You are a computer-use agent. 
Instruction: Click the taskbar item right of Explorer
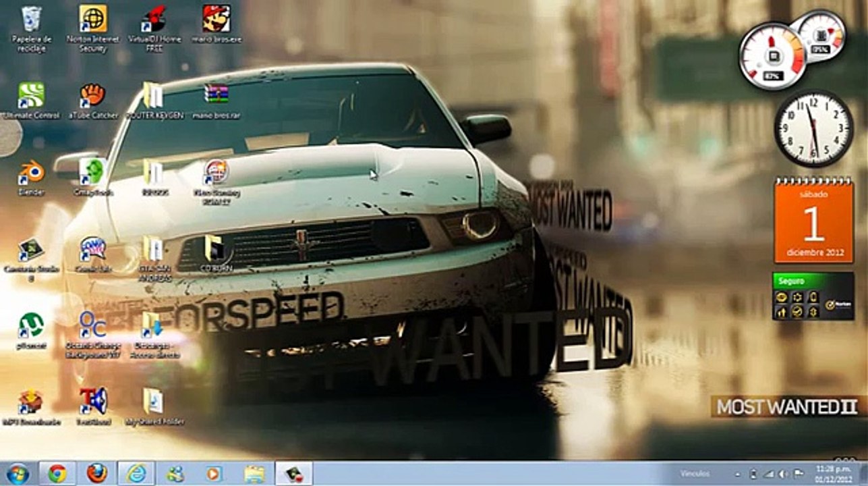point(293,474)
